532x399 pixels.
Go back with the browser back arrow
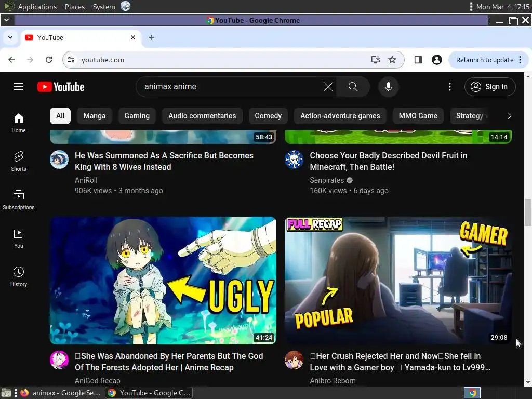[11, 60]
